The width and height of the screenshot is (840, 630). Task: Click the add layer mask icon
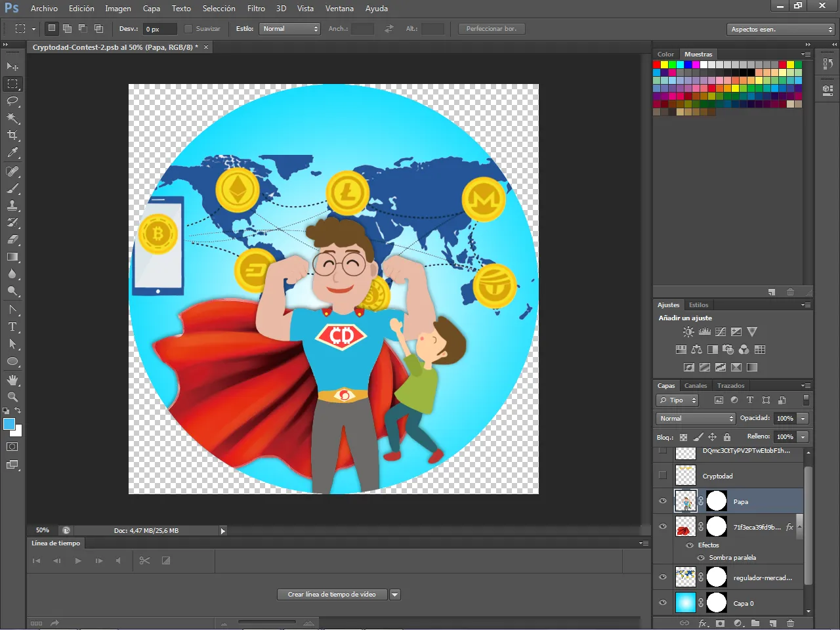pyautogui.click(x=721, y=623)
